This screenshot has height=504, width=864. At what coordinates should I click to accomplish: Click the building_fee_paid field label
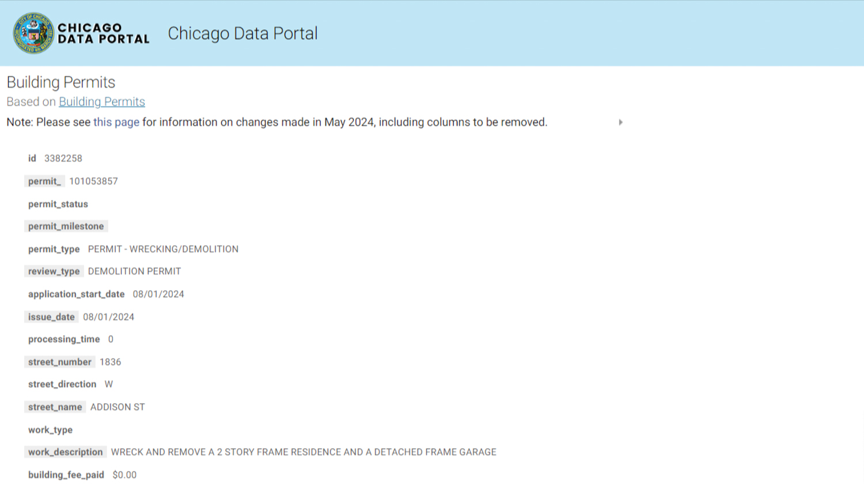coord(66,475)
